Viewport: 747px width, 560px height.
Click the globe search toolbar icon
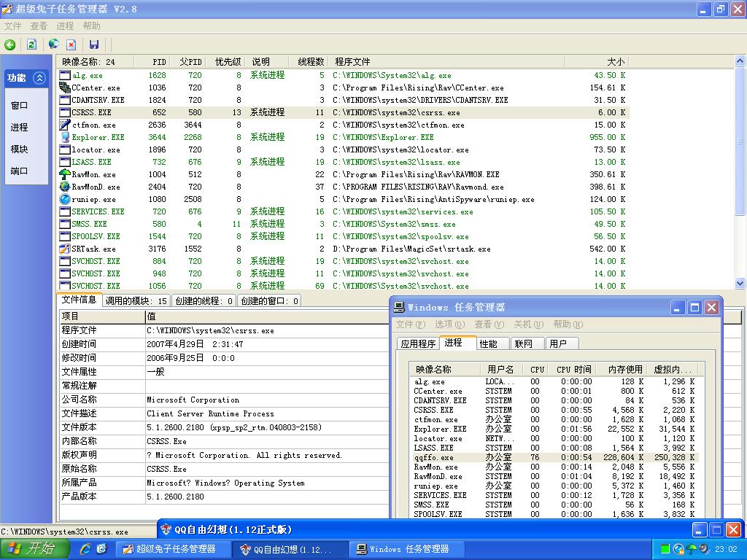pos(54,44)
